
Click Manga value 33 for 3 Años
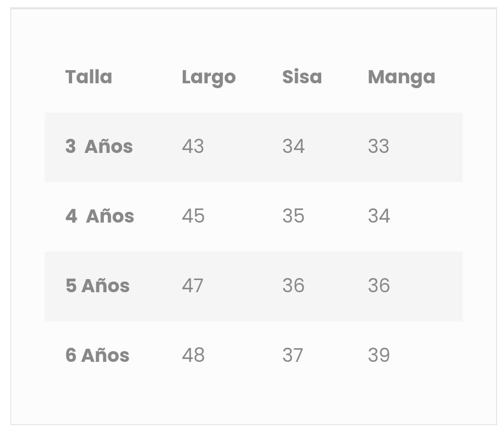click(x=379, y=146)
